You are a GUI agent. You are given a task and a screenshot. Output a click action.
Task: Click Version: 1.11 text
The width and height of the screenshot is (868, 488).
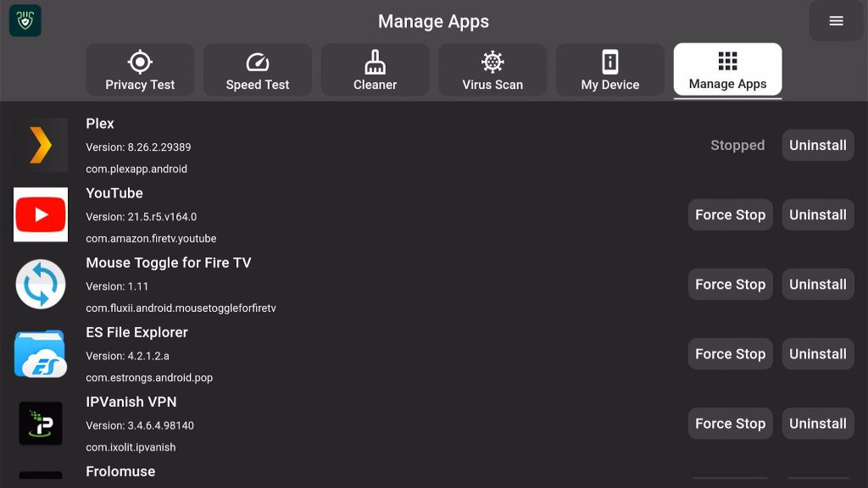(x=117, y=286)
